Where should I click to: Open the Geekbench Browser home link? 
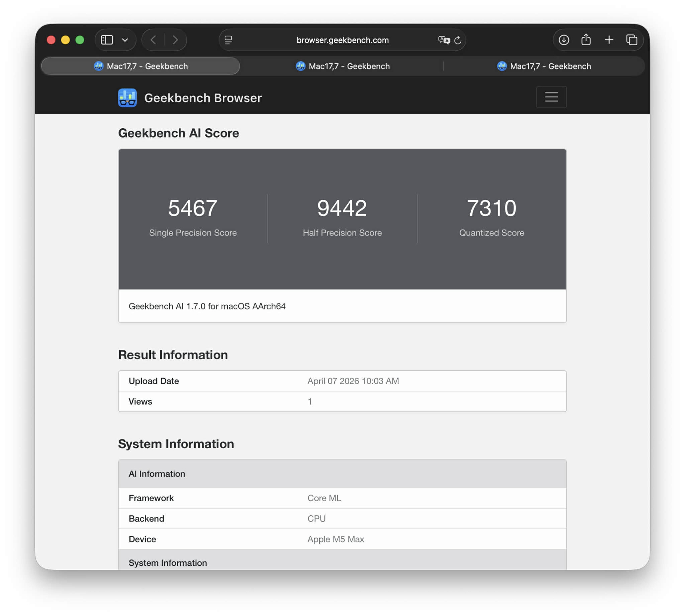203,98
